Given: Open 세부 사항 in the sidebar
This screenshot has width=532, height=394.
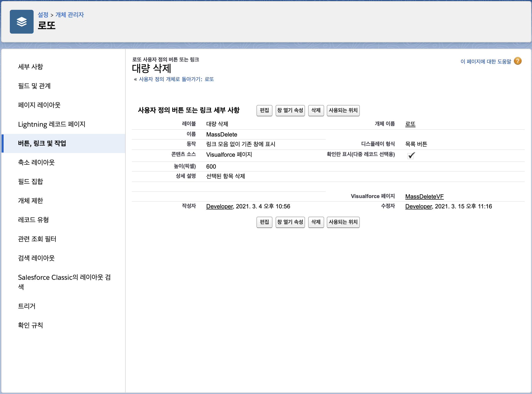Looking at the screenshot, I should tap(31, 67).
